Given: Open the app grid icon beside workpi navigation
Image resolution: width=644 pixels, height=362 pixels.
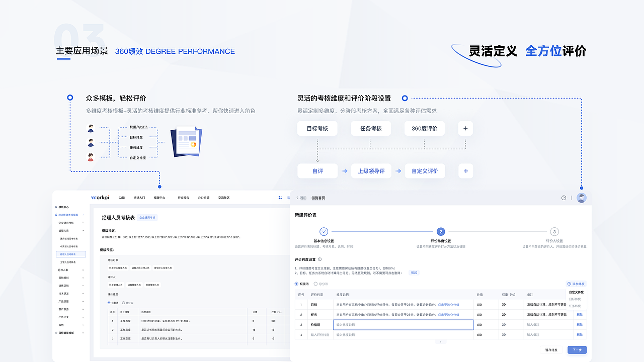Looking at the screenshot, I should (280, 197).
